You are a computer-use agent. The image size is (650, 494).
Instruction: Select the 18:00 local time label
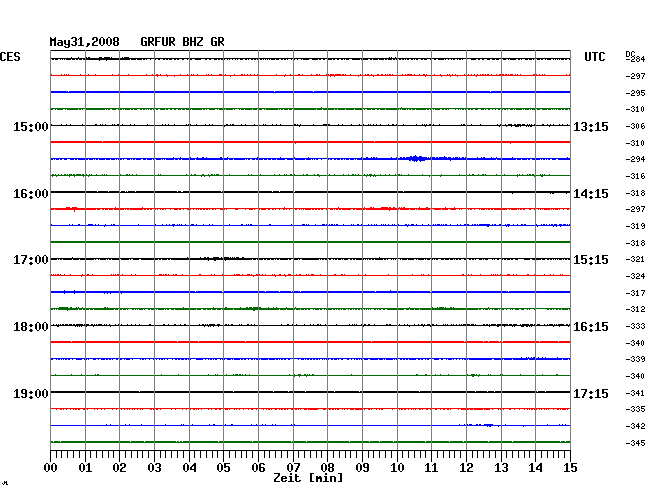pos(31,327)
